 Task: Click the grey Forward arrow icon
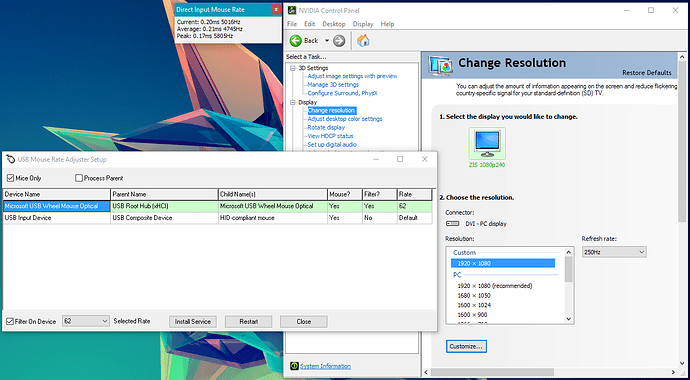pyautogui.click(x=339, y=41)
